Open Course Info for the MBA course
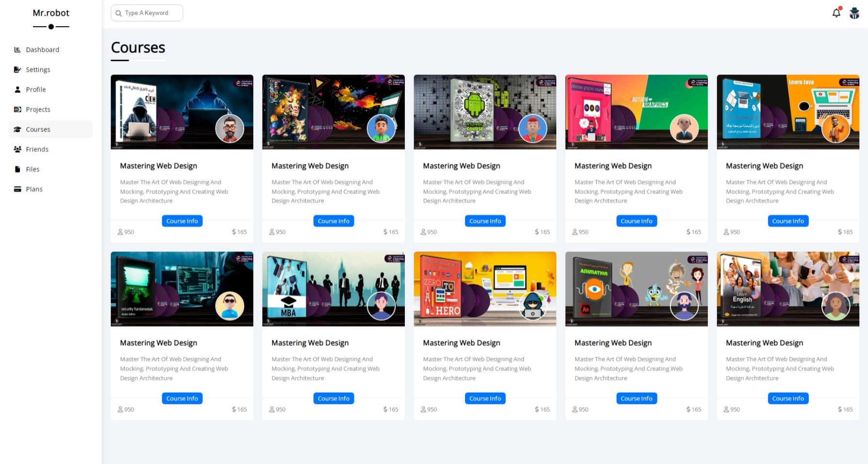Screen dimensions: 868x464 pos(334,398)
